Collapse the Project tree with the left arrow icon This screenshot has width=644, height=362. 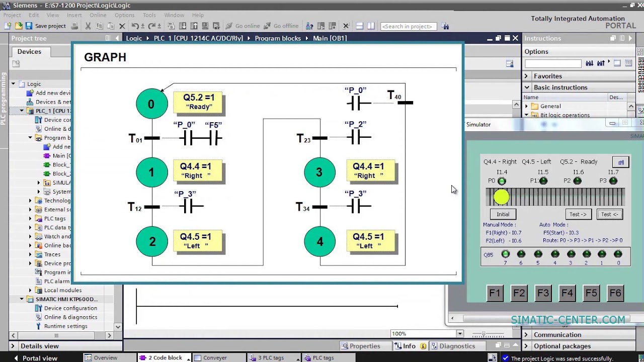(117, 38)
